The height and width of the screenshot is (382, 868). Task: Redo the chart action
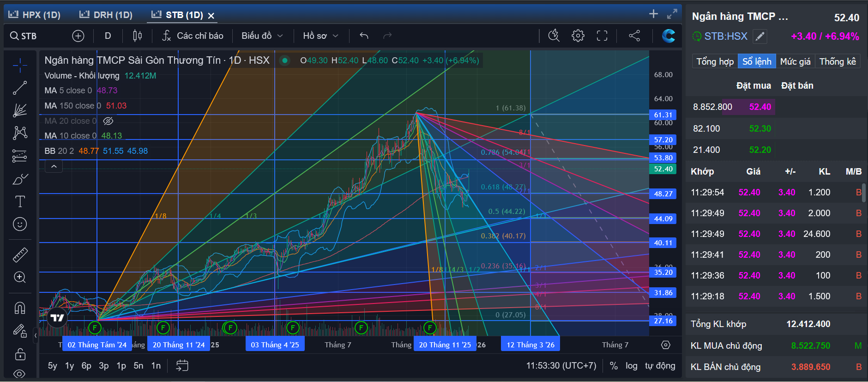[x=387, y=36]
